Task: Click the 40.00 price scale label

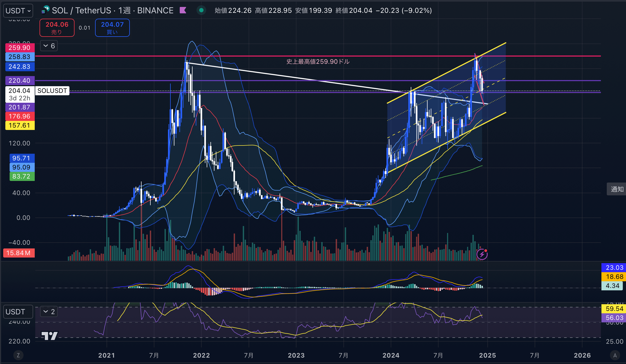Action: click(21, 193)
